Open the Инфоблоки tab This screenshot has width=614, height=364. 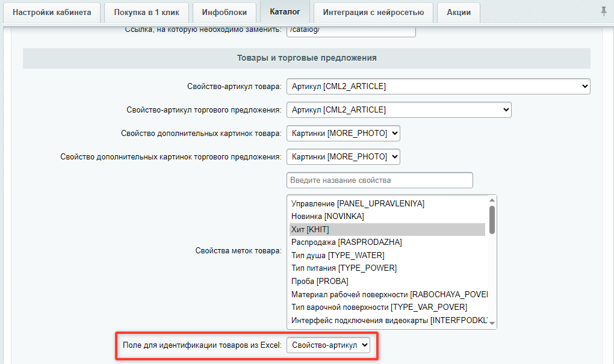(x=225, y=13)
